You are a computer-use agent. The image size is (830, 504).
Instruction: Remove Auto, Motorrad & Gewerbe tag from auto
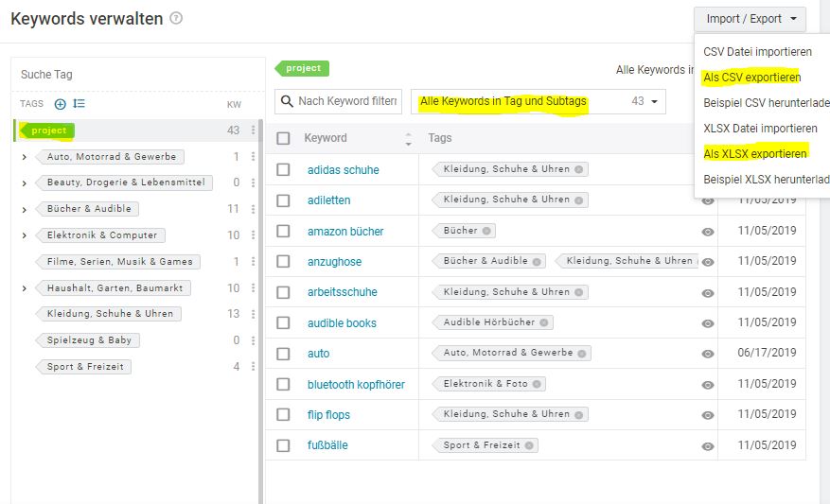point(582,354)
